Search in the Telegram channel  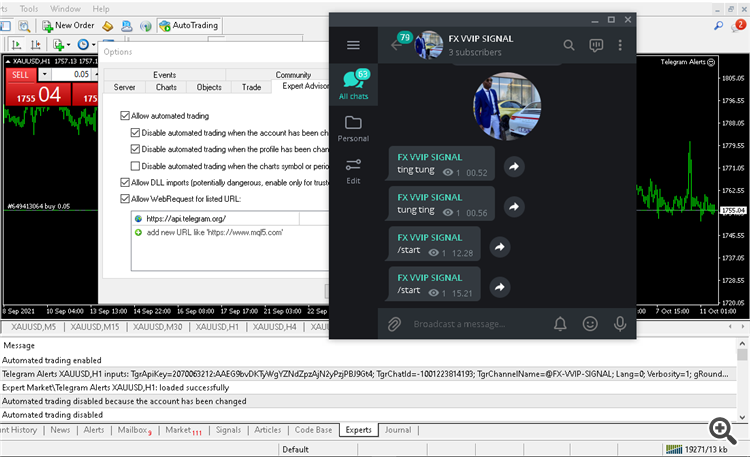pyautogui.click(x=569, y=45)
